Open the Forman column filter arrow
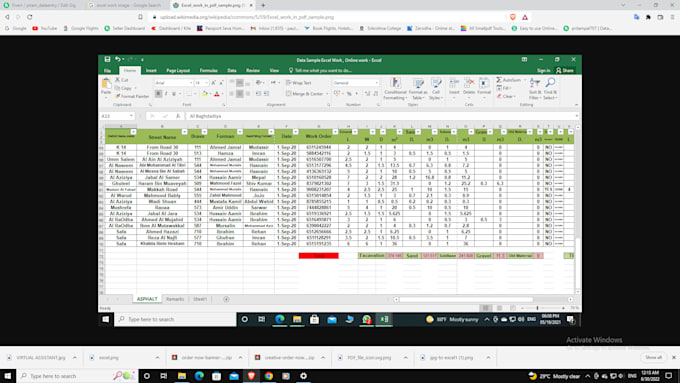Image resolution: width=680 pixels, height=383 pixels. pos(239,132)
